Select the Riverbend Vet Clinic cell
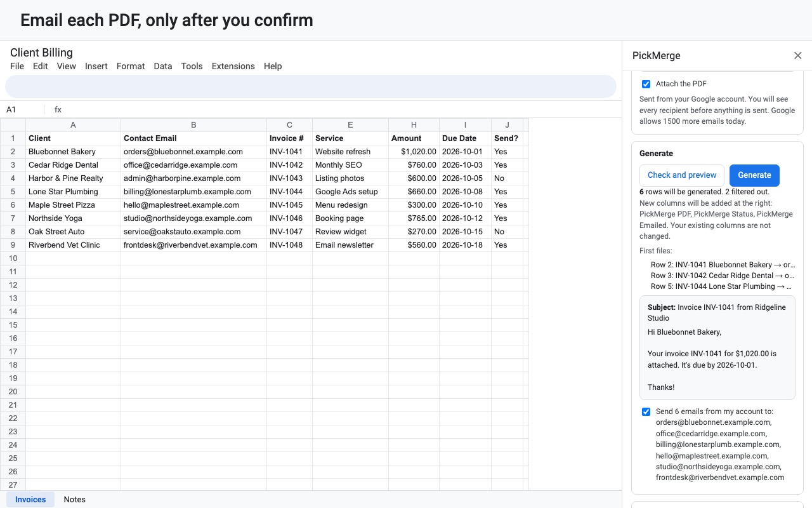Screen dimensions: 812x508 (x=73, y=245)
